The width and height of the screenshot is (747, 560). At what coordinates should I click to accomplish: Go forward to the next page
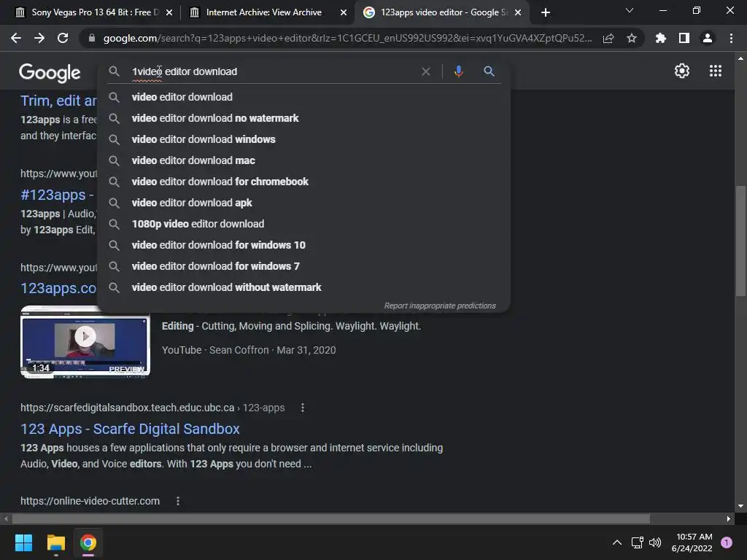(39, 38)
